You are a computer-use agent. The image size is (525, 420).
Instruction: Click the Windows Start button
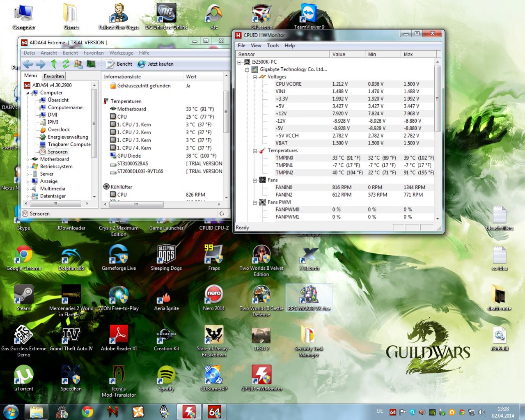11,411
